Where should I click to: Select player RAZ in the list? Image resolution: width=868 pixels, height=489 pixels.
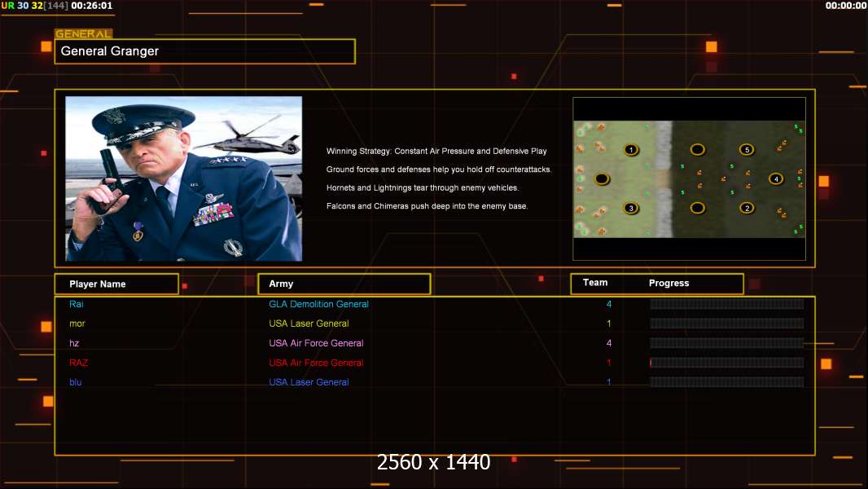pyautogui.click(x=79, y=363)
